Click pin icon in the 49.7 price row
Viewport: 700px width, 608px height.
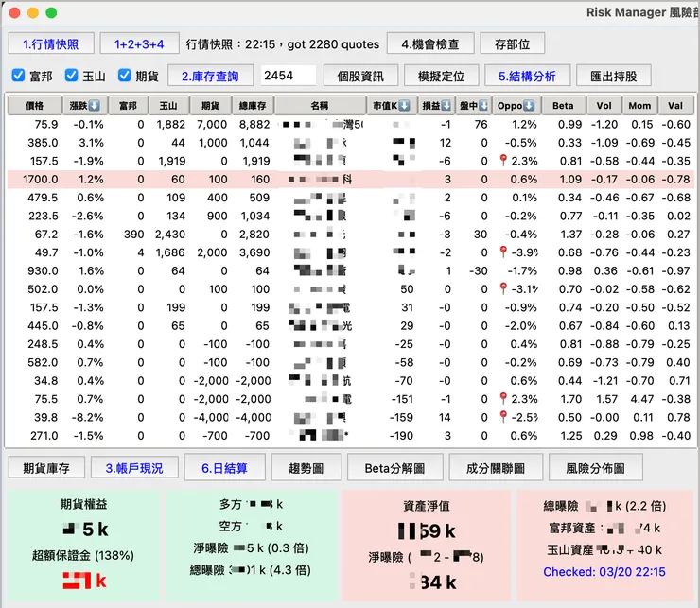tap(503, 252)
